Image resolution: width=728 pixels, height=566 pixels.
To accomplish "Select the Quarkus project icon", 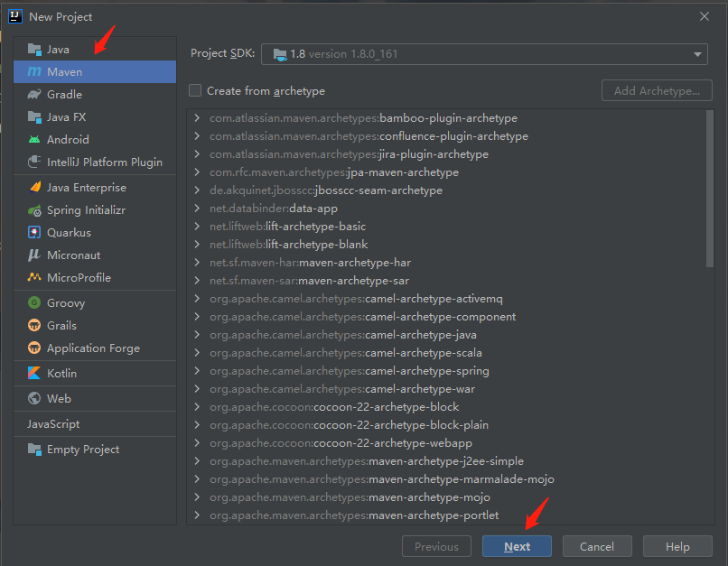I will click(34, 232).
